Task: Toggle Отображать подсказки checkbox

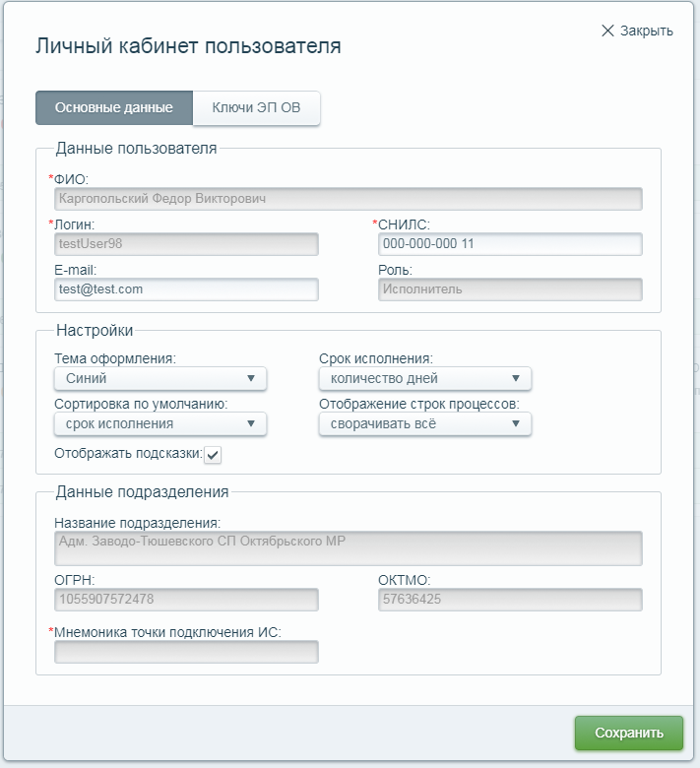Action: click(213, 455)
